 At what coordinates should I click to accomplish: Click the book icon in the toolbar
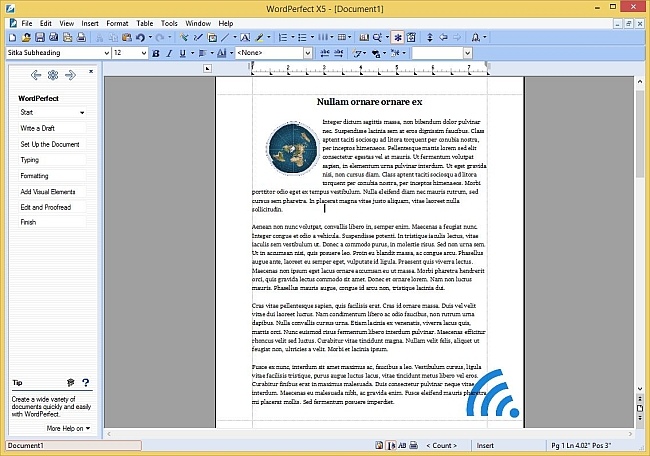coord(364,38)
